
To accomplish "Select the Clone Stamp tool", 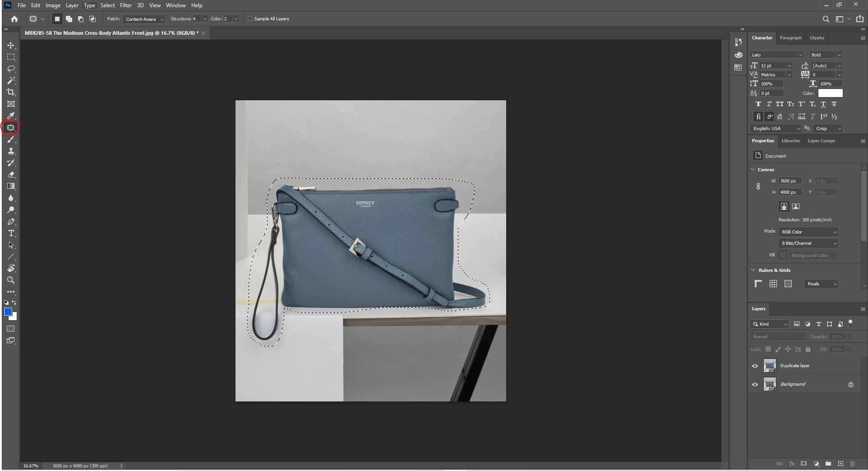I will (11, 151).
